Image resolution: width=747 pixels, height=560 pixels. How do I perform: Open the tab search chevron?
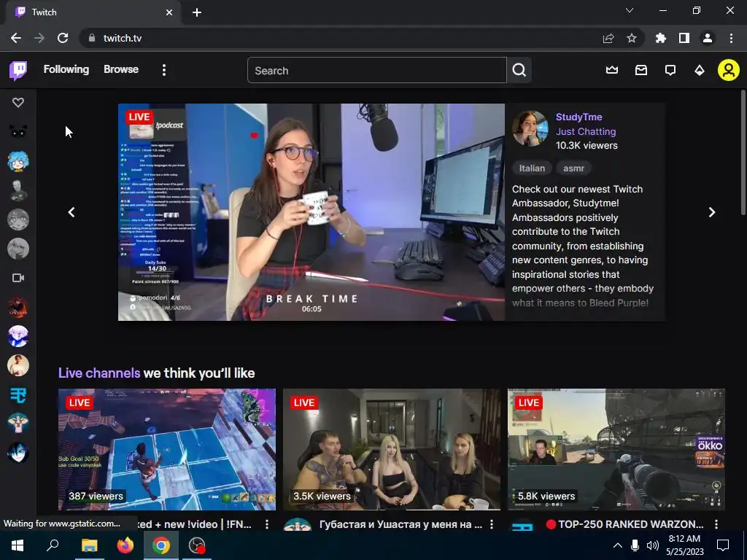pos(630,10)
